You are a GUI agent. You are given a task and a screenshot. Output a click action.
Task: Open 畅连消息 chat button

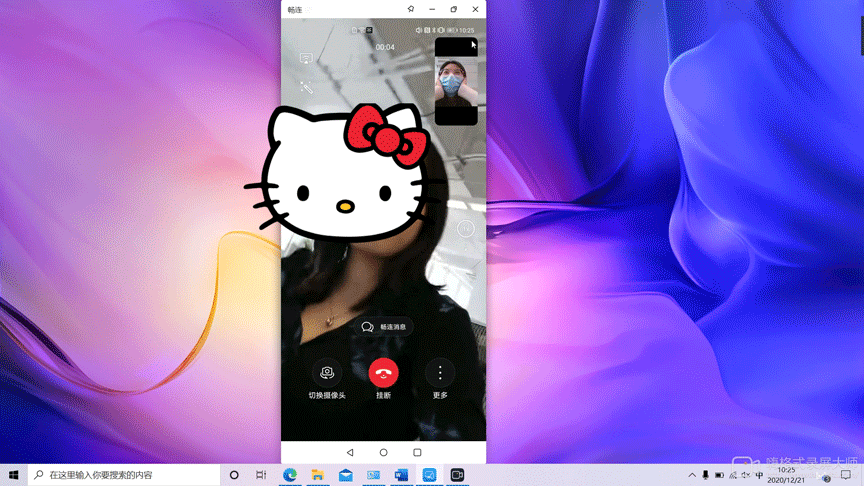pyautogui.click(x=384, y=327)
